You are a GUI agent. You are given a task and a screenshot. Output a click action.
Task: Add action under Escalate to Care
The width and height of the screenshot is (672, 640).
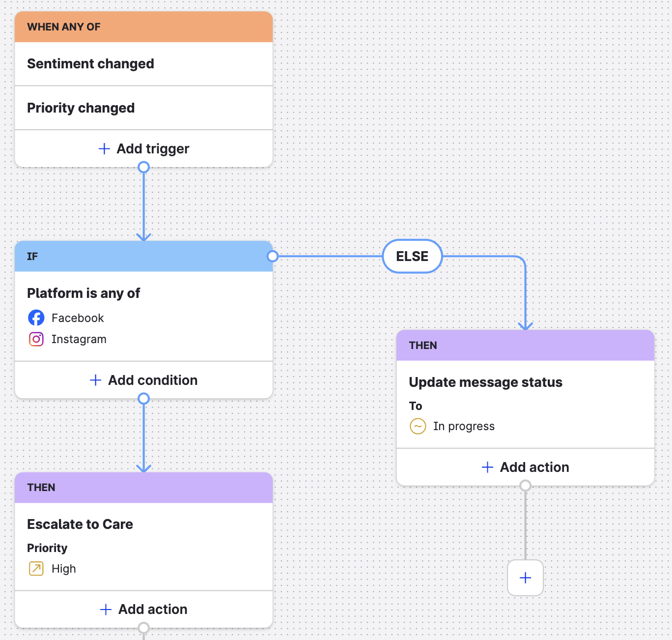point(143,610)
